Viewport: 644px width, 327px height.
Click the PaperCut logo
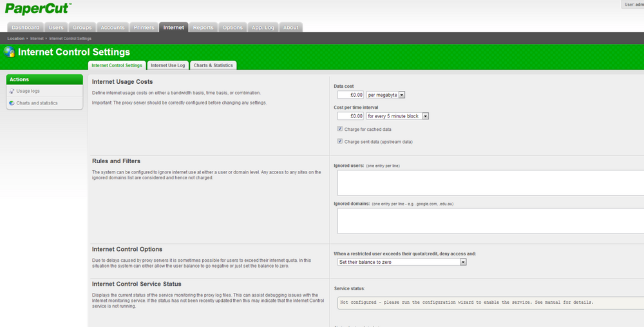(38, 8)
